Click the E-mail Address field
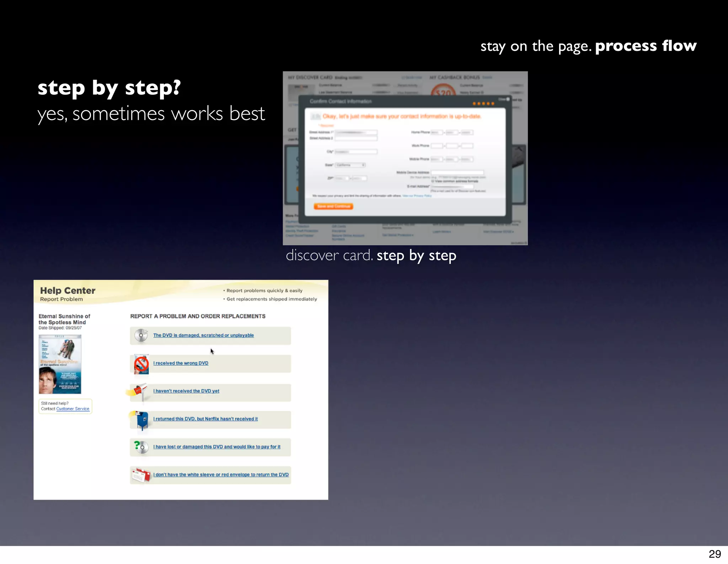 point(452,186)
